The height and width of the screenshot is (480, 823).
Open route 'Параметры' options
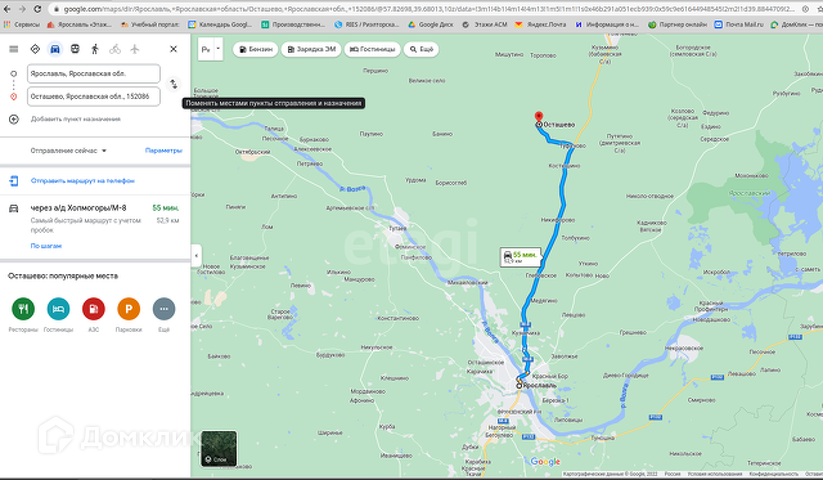point(164,151)
